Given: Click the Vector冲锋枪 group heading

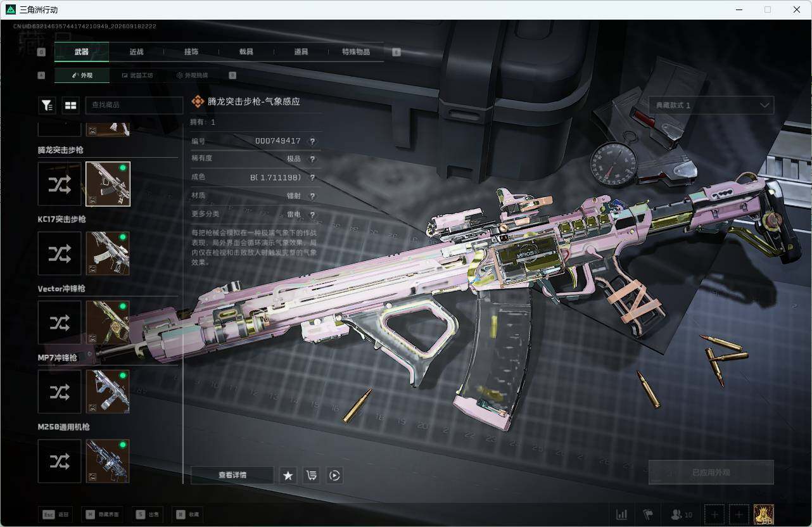Looking at the screenshot, I should tap(61, 288).
